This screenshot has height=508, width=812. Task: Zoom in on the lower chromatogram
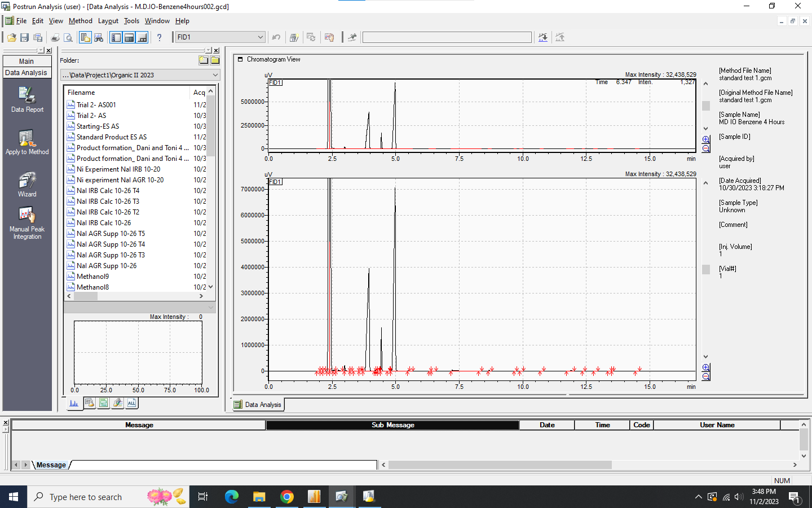tap(706, 367)
